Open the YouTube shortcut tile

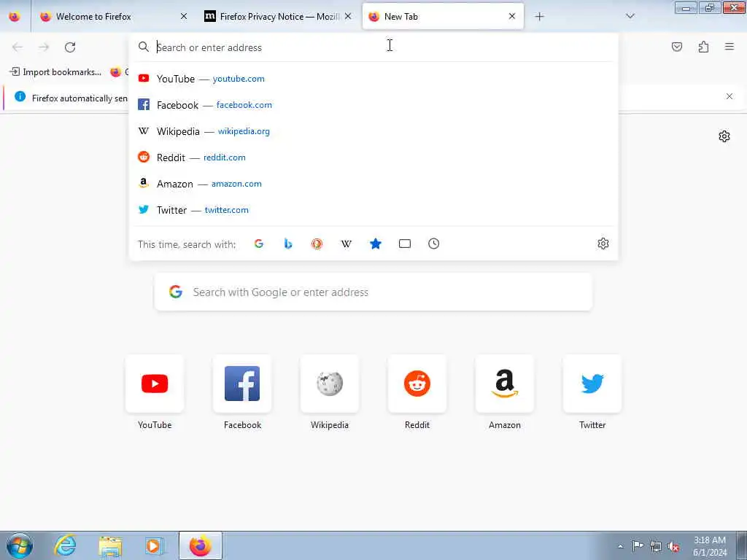pyautogui.click(x=155, y=384)
